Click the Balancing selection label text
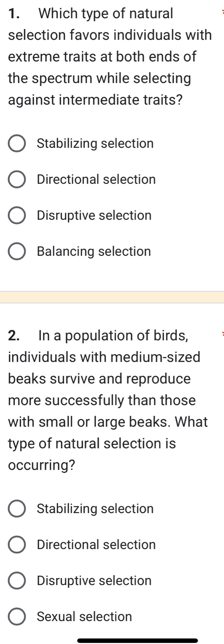 pos(93,251)
